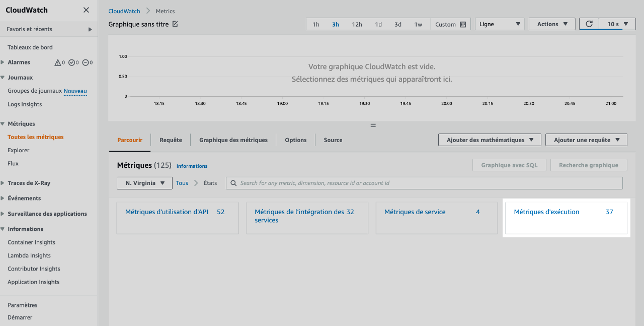The image size is (644, 326).
Task: Open the Source tab
Action: (333, 140)
